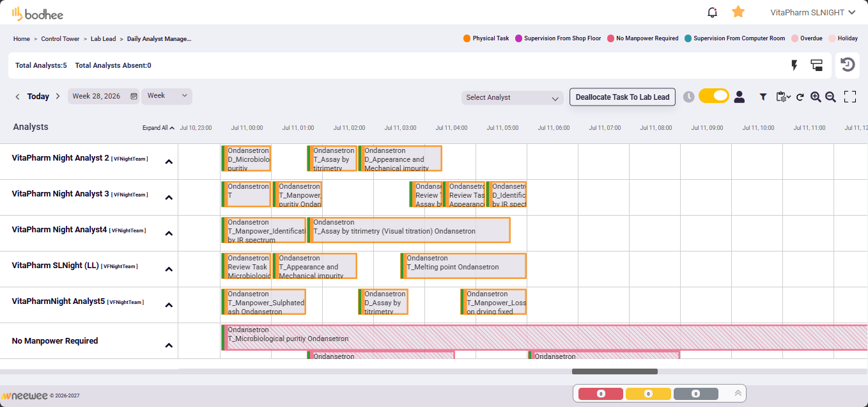Screen dimensions: 868x407
Task: Go to the previous week
Action: [17, 97]
